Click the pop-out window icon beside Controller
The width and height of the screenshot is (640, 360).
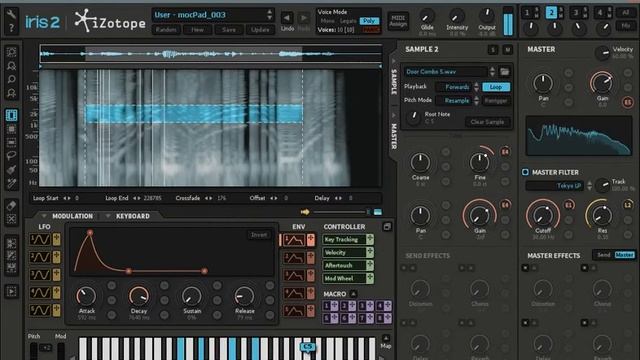[387, 227]
